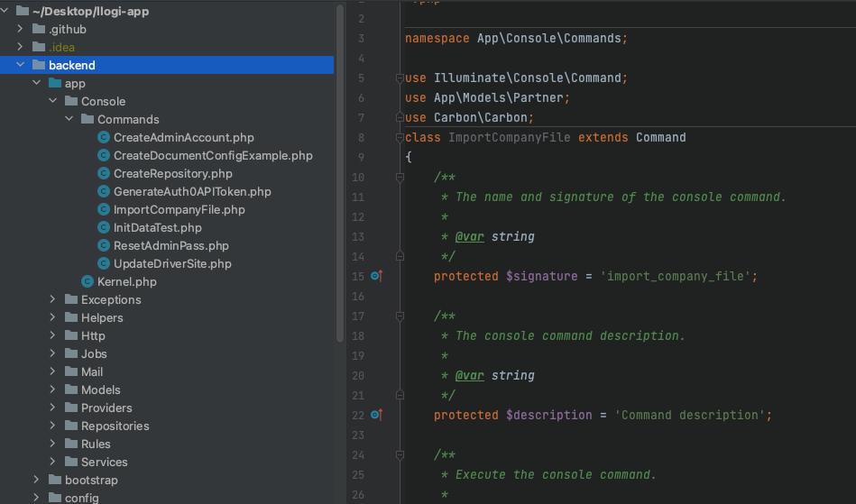
Task: Expand the .github folder
Action: tap(20, 28)
